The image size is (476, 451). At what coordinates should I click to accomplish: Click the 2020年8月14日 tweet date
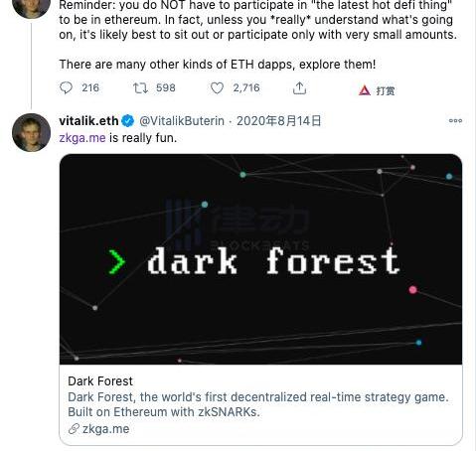[279, 121]
